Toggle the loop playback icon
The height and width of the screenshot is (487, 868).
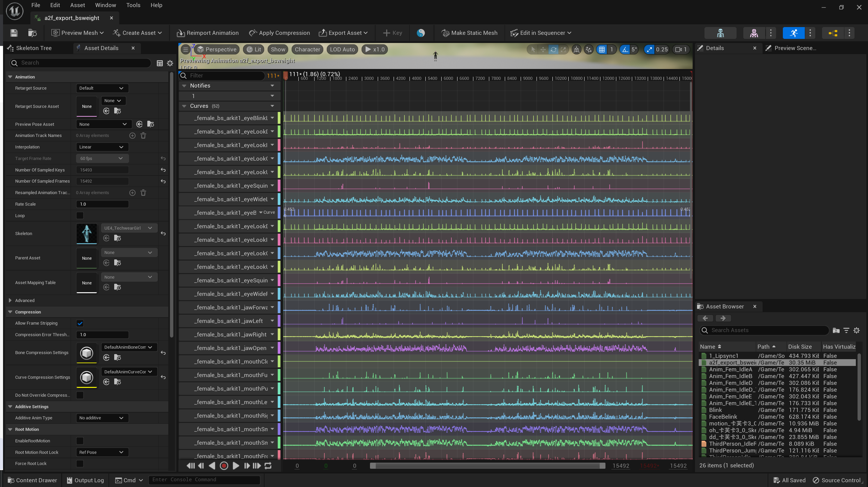tap(268, 466)
